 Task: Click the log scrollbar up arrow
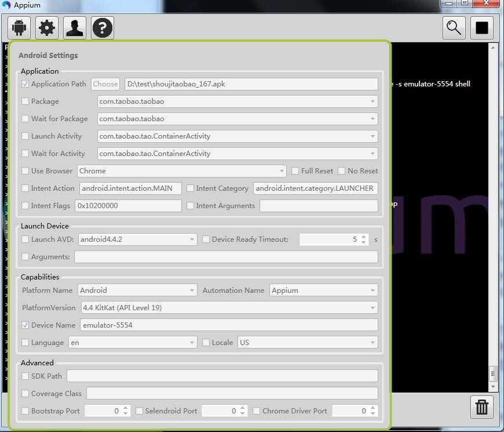pos(493,48)
